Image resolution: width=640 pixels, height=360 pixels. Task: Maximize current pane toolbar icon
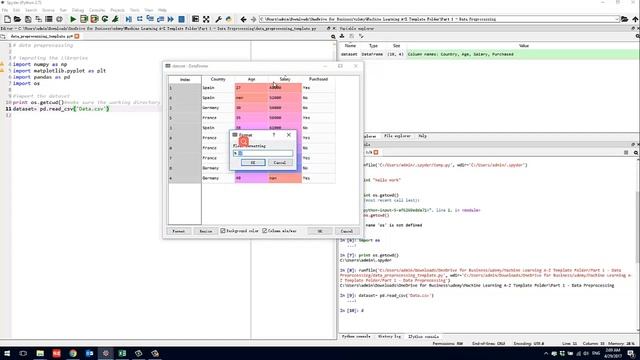[196, 19]
